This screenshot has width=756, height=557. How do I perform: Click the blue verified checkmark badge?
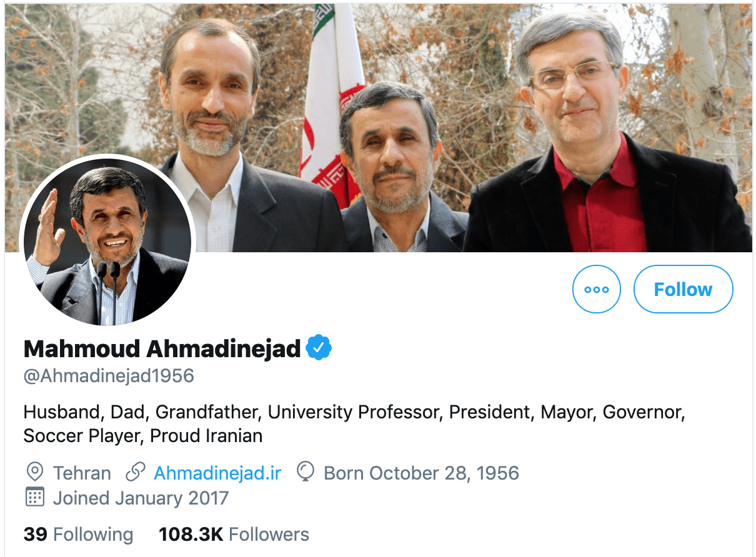point(319,348)
